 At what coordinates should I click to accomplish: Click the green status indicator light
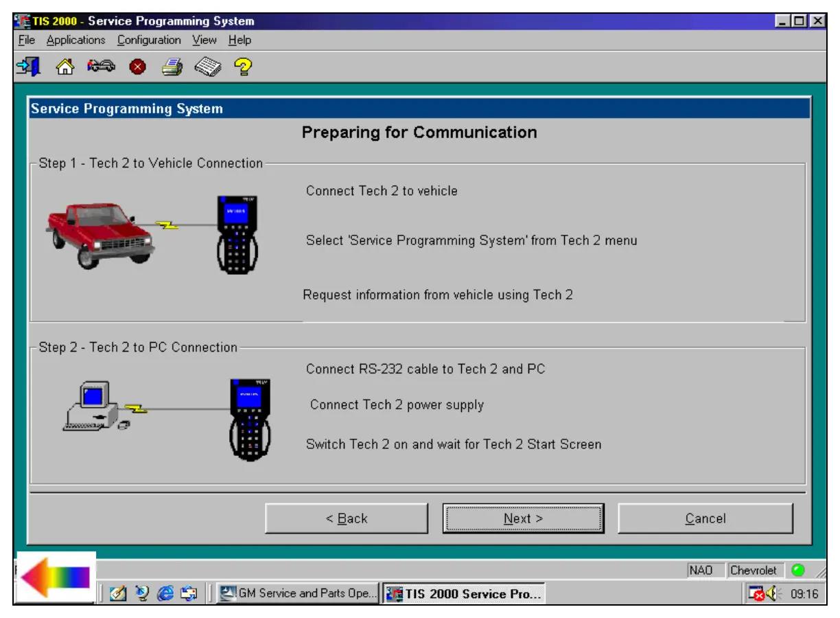tap(798, 570)
